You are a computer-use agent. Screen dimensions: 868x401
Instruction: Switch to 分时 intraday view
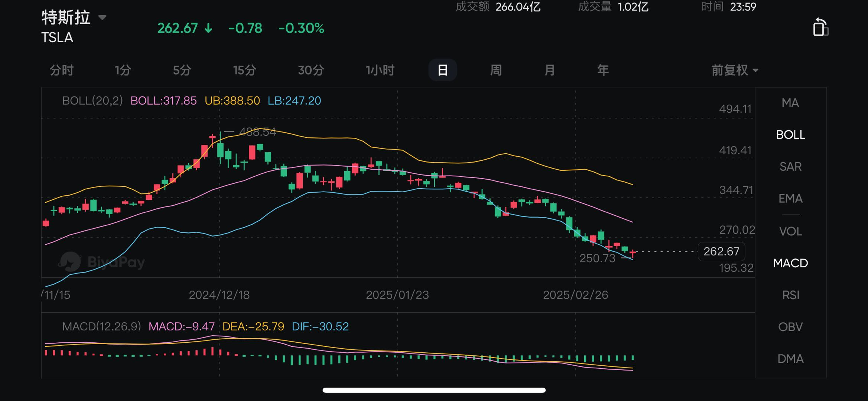(62, 70)
